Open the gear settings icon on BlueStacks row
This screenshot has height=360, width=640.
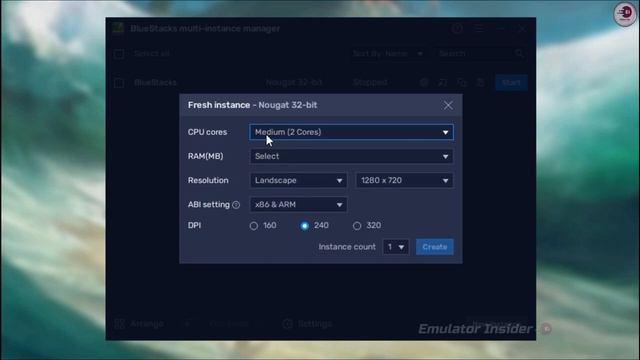click(x=424, y=82)
